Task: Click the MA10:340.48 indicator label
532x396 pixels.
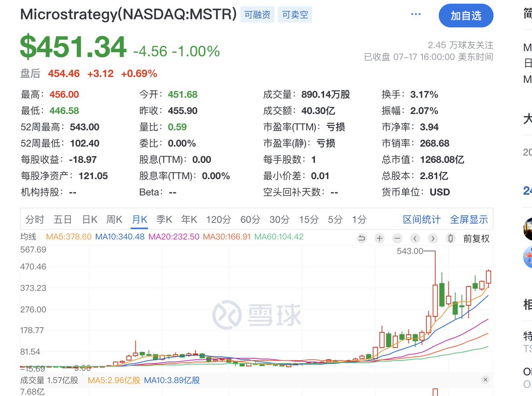Action: tap(120, 237)
